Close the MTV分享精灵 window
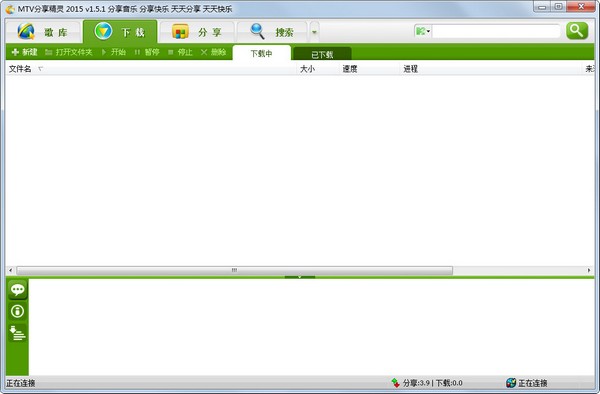The width and height of the screenshot is (600, 394). [581, 7]
